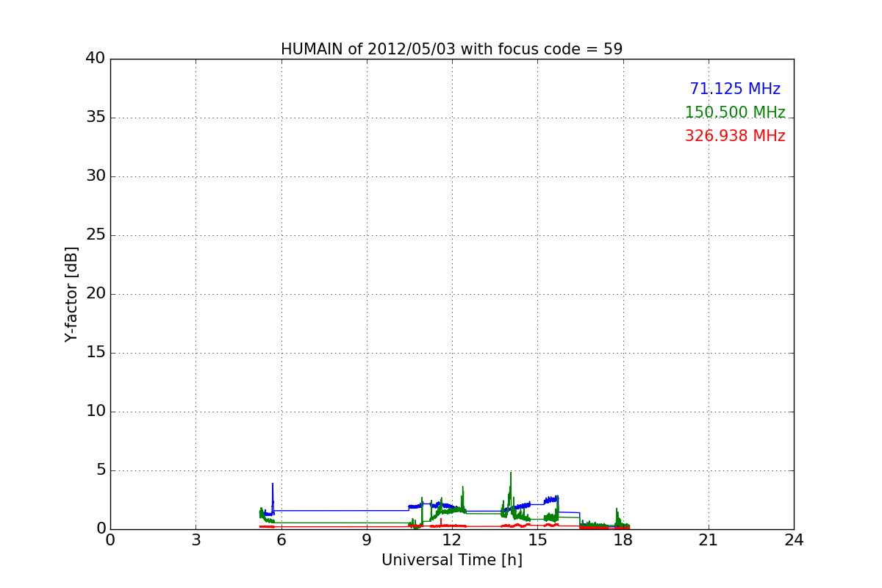Viewport: 882px width, 588px height.
Task: Click the x-axis tick label '6'
Action: pyautogui.click(x=281, y=540)
